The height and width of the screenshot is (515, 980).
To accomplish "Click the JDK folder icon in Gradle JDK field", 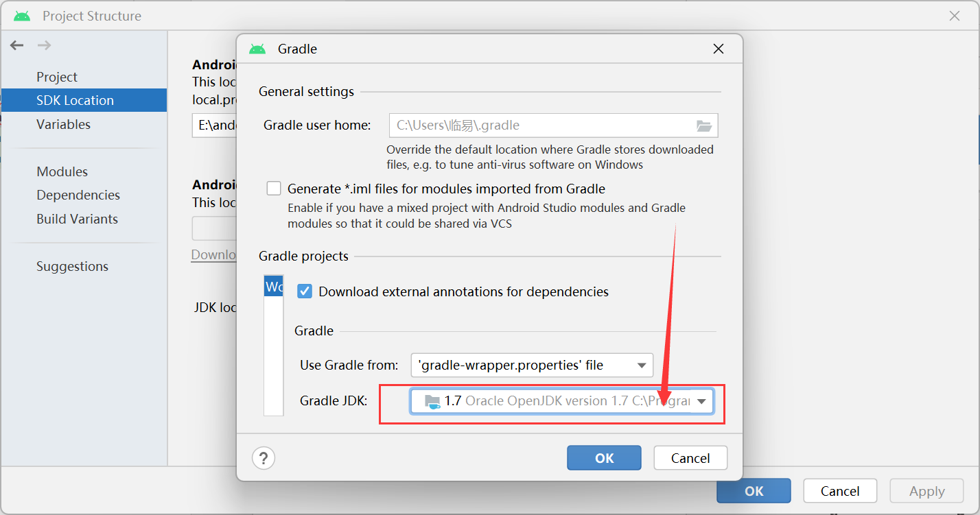I will tap(432, 401).
